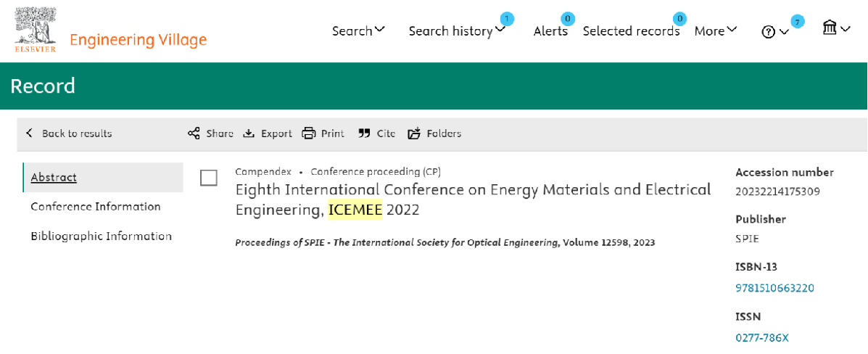Viewport: 868px width, 354px height.
Task: Click the Selected records count badge
Action: coord(679,20)
